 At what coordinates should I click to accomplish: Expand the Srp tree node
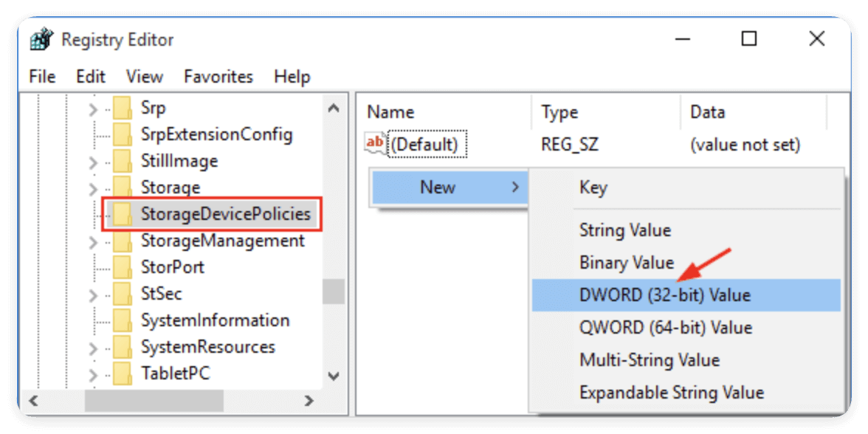pyautogui.click(x=92, y=108)
